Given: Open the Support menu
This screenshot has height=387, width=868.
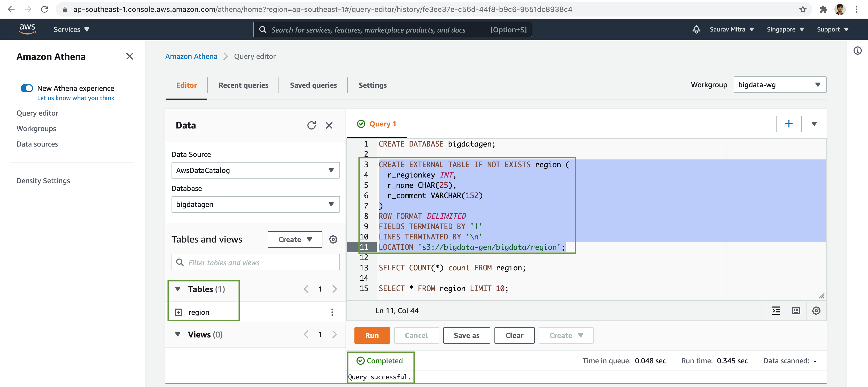Looking at the screenshot, I should click(832, 30).
